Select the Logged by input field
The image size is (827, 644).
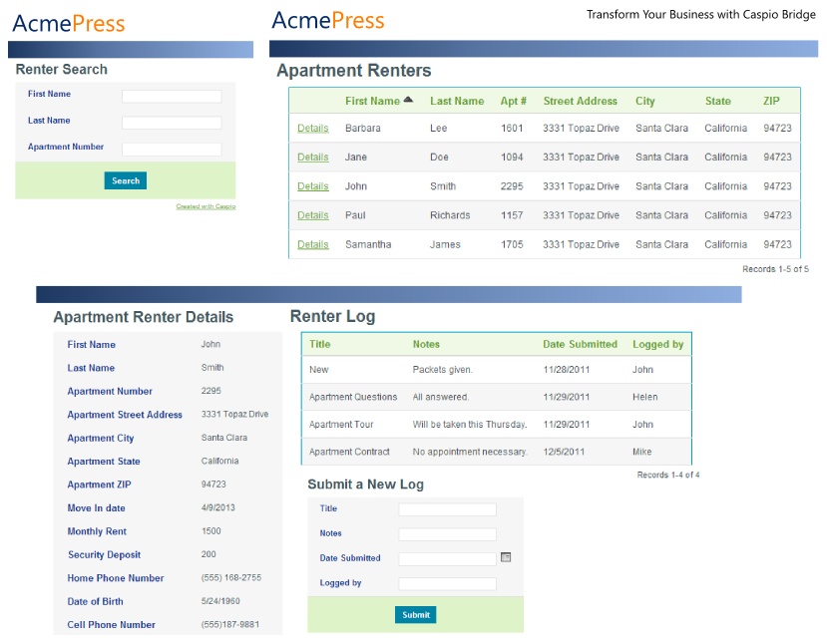(x=447, y=584)
